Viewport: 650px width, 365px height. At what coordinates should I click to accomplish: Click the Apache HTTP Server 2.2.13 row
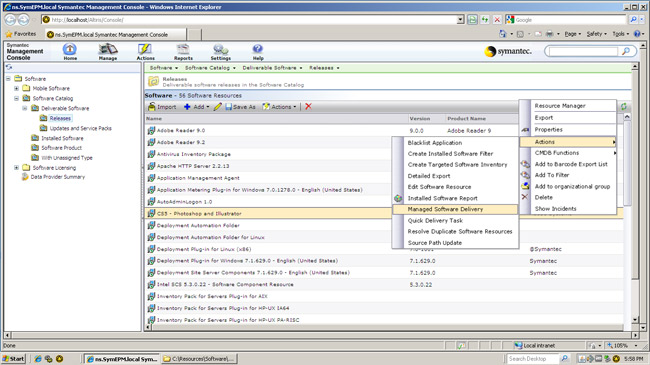pos(269,166)
